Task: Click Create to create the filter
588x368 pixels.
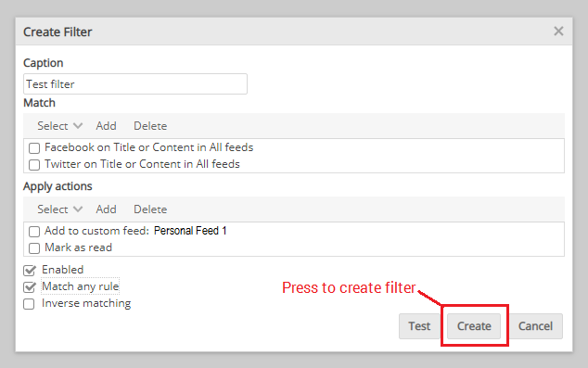Action: pyautogui.click(x=474, y=326)
